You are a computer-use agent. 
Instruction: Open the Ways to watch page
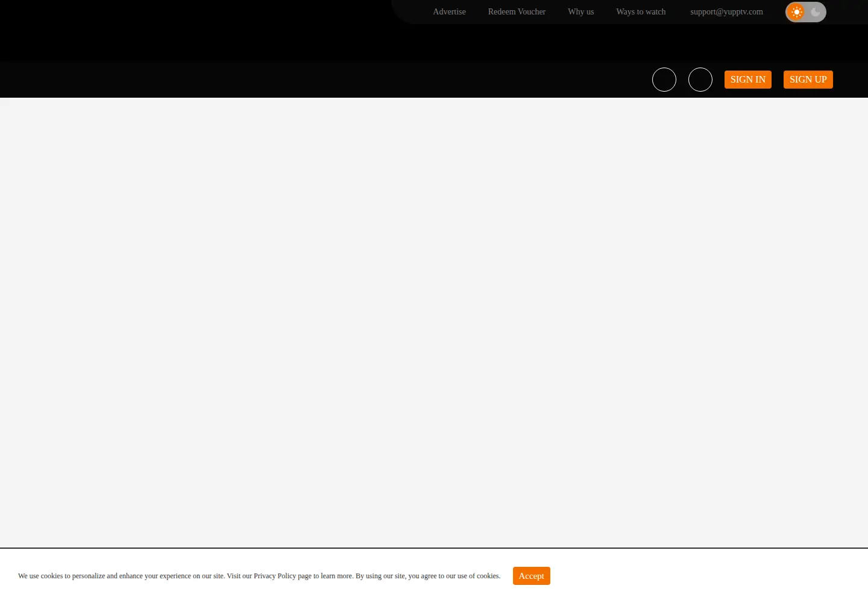tap(641, 12)
